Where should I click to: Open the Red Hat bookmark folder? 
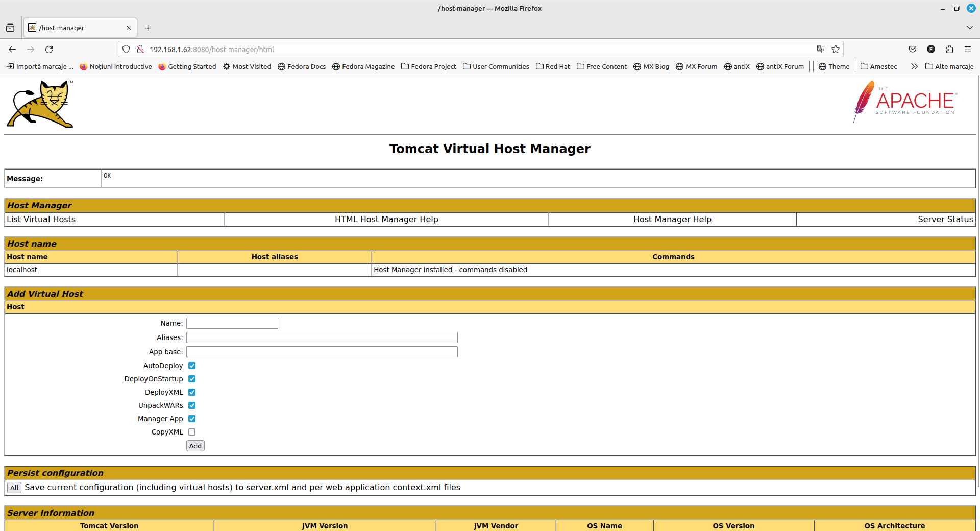coord(553,66)
